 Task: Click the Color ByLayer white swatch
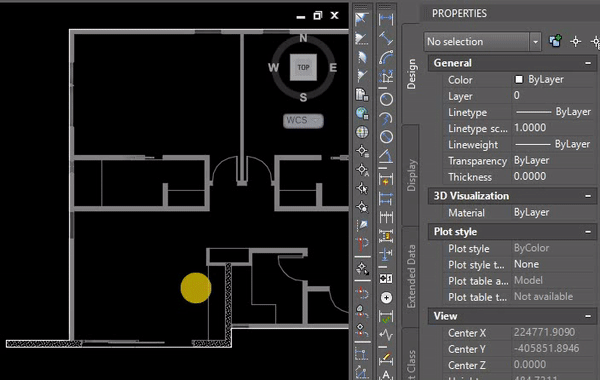point(519,79)
